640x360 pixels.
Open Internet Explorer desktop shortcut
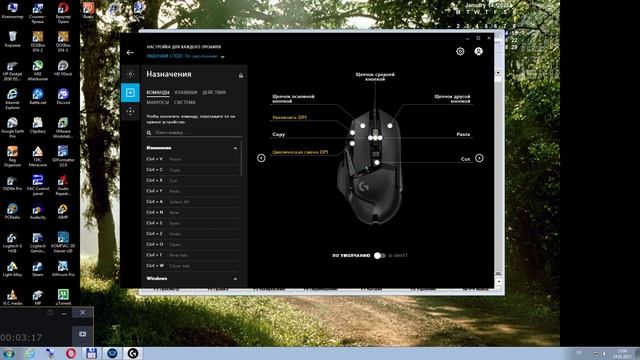(x=12, y=98)
